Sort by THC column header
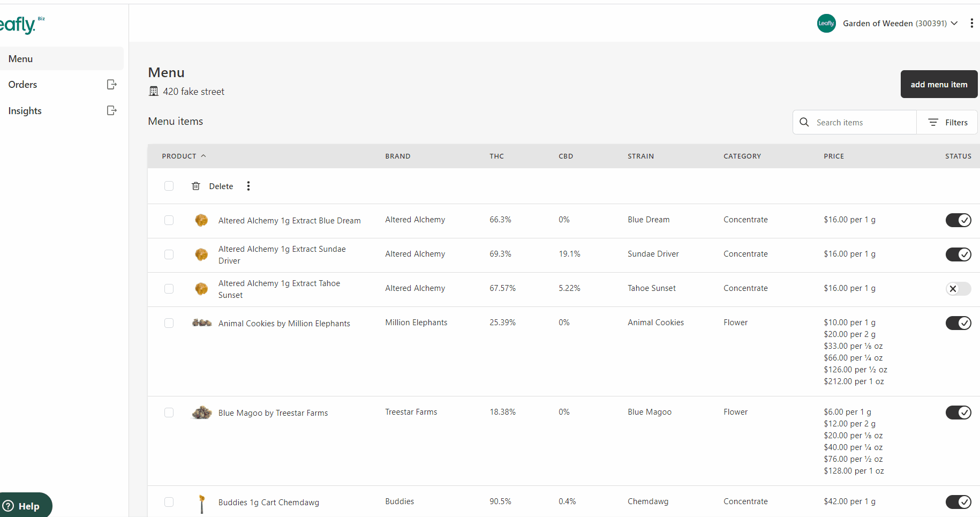 [496, 156]
